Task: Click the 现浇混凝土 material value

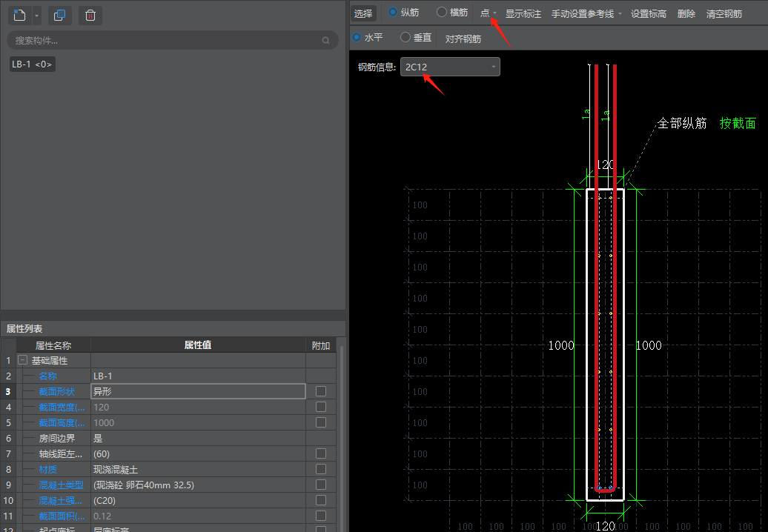Action: click(x=198, y=469)
